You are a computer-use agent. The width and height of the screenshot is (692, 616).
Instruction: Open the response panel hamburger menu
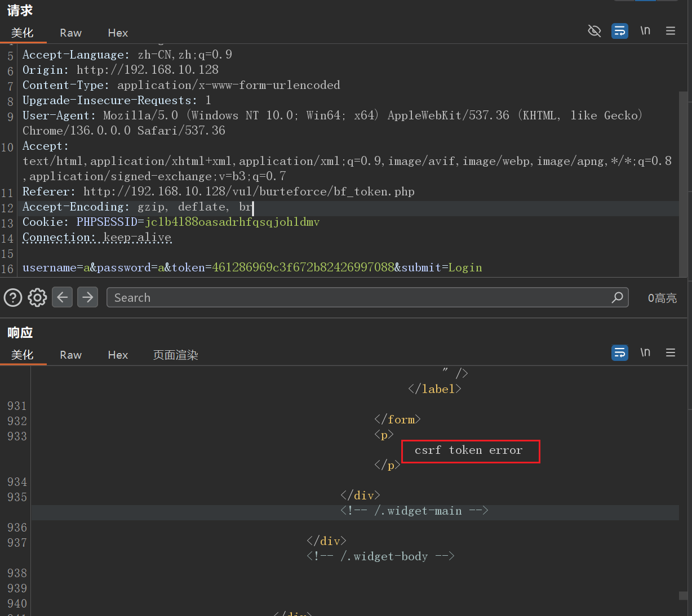(x=671, y=353)
